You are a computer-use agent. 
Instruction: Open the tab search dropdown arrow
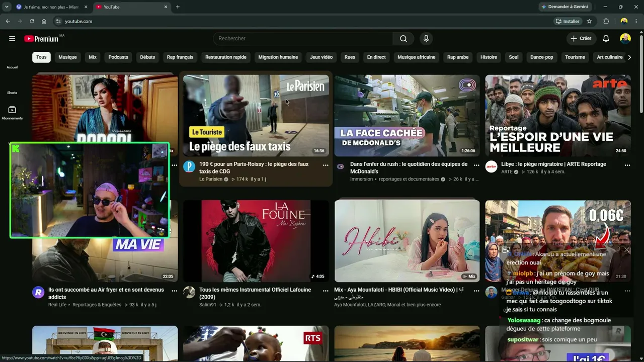point(7,7)
